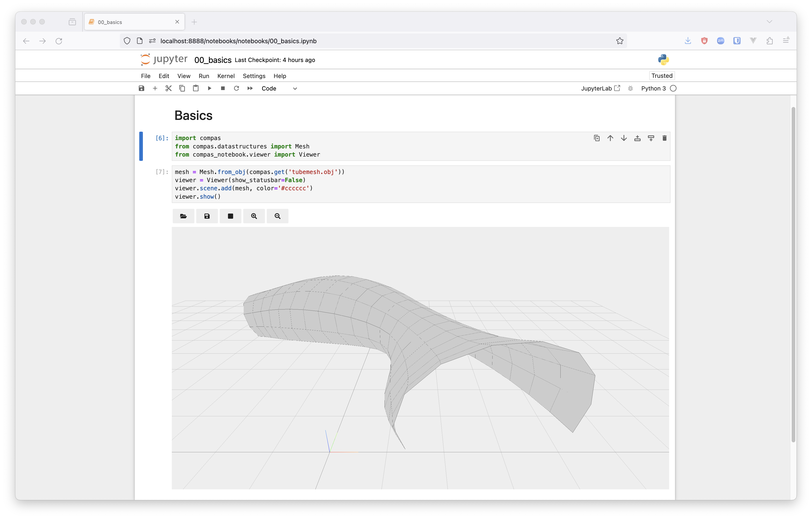Click the viewer open folder button
This screenshot has height=519, width=812.
pos(183,216)
